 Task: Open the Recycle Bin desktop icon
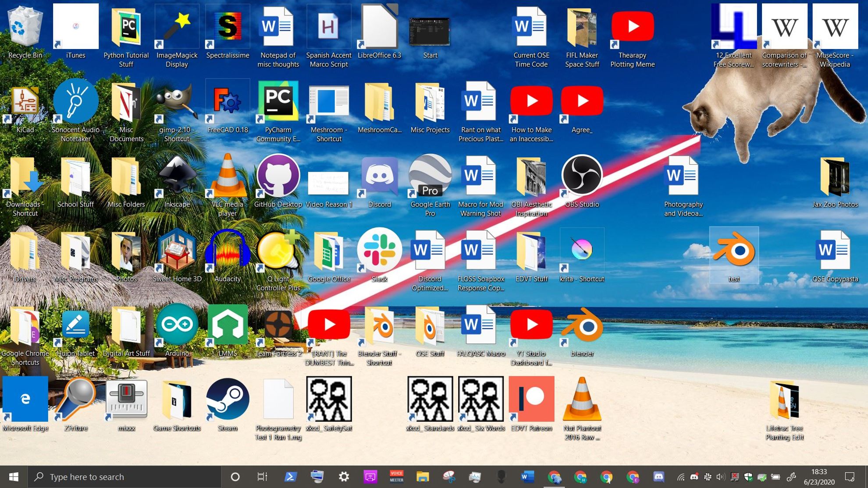coord(25,27)
